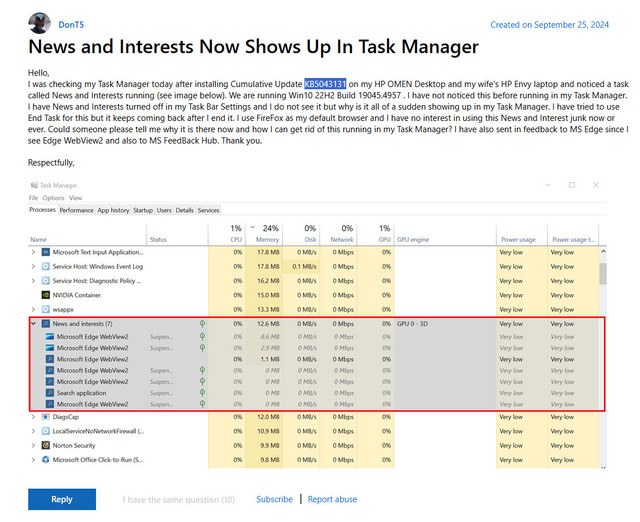This screenshot has width=640, height=522.
Task: Click the NVIDIA Container icon
Action: pos(46,295)
